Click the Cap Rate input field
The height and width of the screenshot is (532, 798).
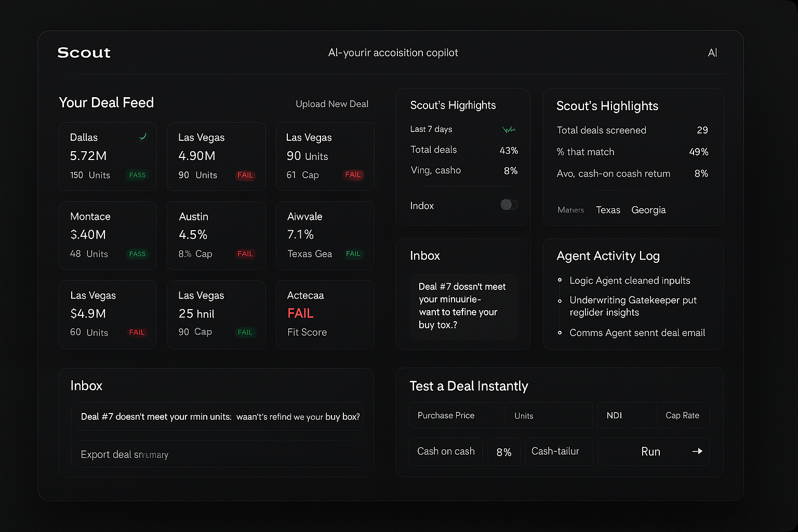pos(682,416)
